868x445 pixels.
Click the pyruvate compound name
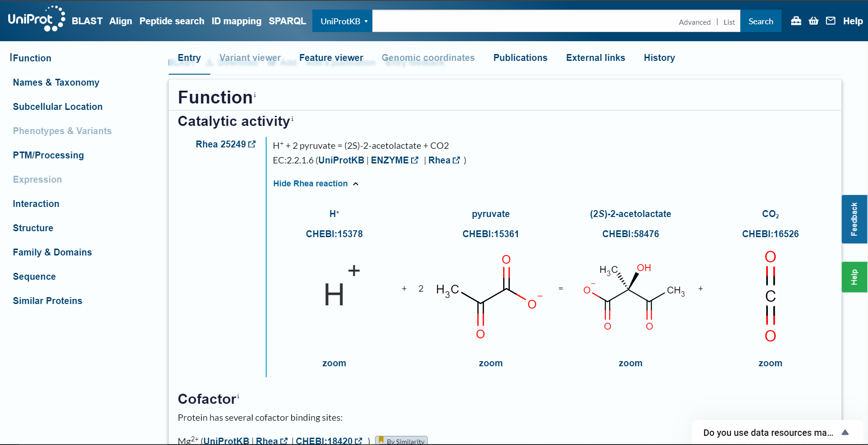tap(491, 214)
